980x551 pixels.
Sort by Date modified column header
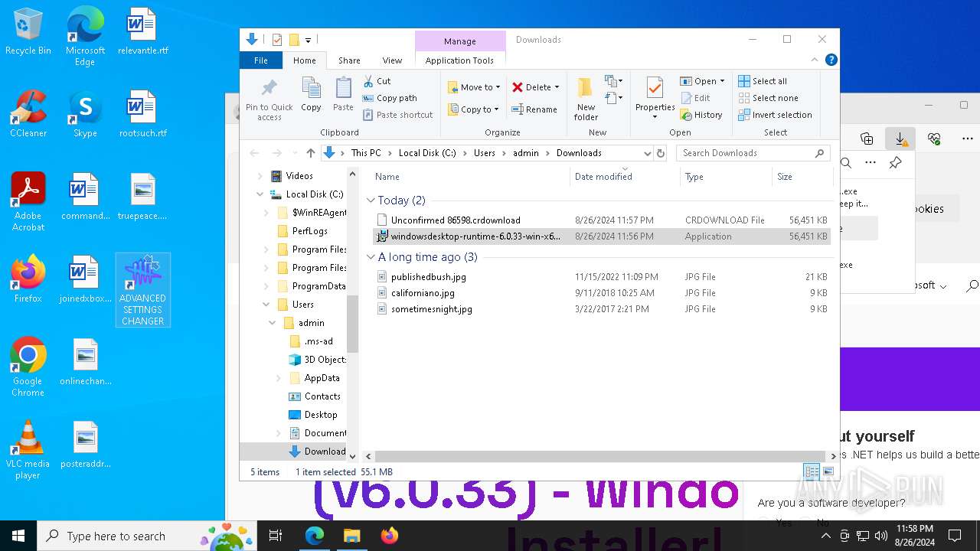pyautogui.click(x=625, y=177)
